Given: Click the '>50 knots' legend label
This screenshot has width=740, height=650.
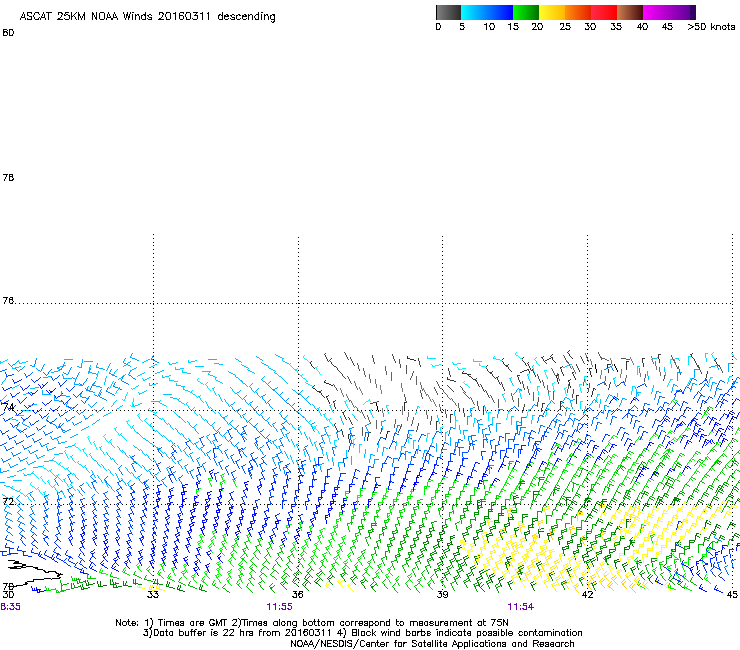Looking at the screenshot, I should pos(711,26).
